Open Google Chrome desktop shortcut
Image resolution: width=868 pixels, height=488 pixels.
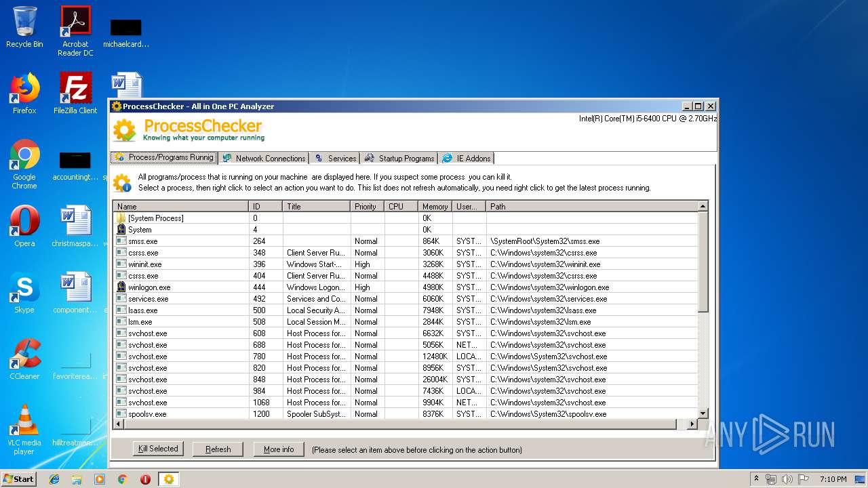24,164
